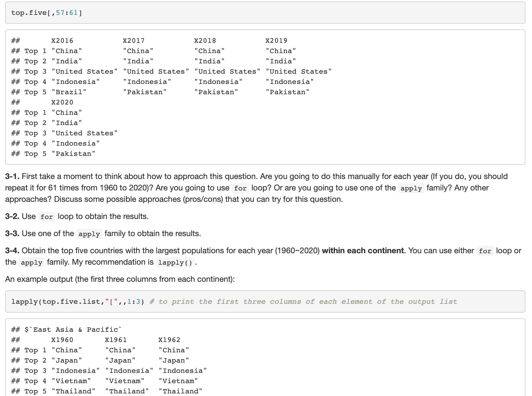Click the top.five[,57:61] code chunk
The image size is (532, 396).
pyautogui.click(x=46, y=12)
